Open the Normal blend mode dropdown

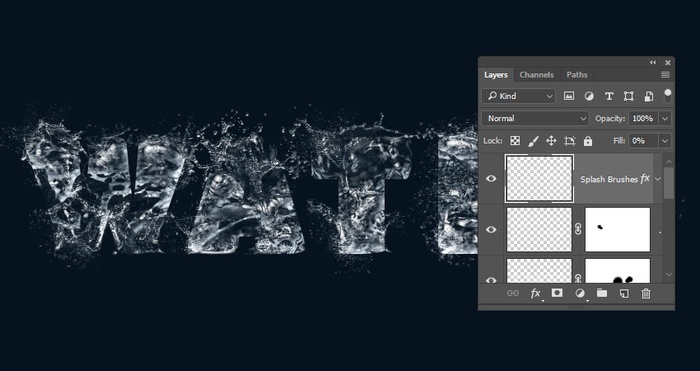(535, 118)
